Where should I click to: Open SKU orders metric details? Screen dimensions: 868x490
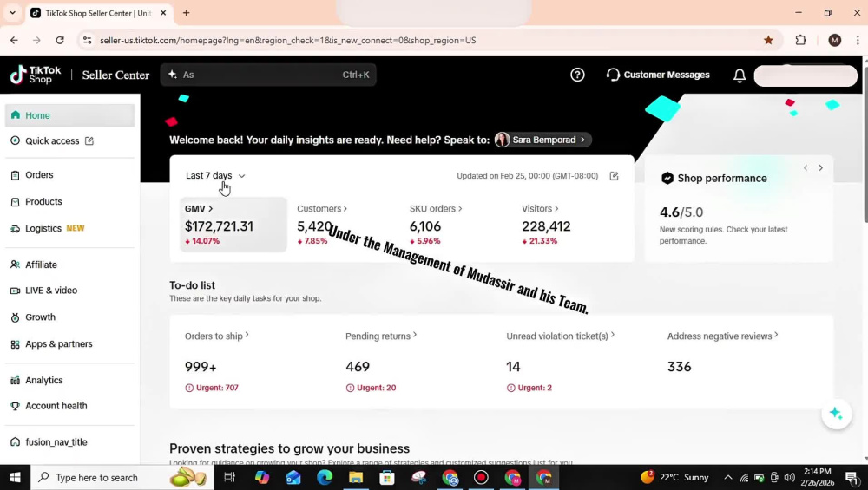click(x=436, y=208)
